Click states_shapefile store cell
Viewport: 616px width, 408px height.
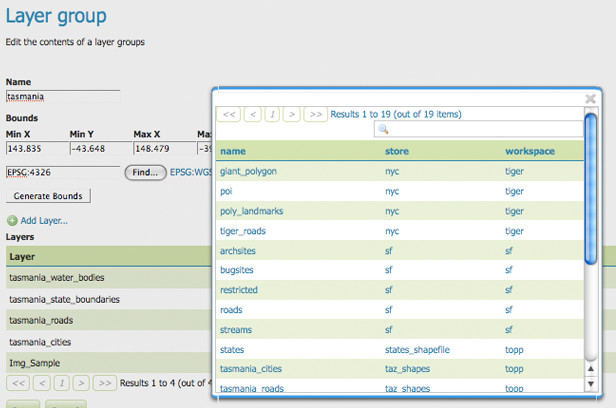point(417,349)
